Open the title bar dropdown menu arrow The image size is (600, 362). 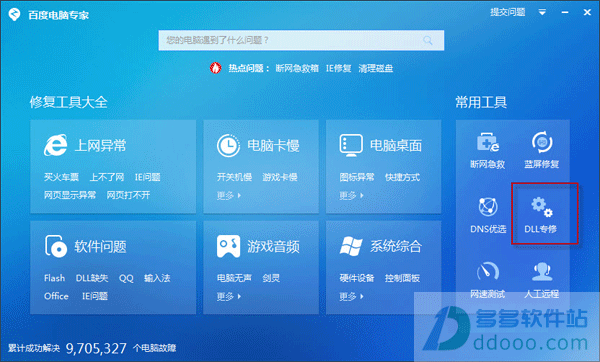pyautogui.click(x=542, y=12)
